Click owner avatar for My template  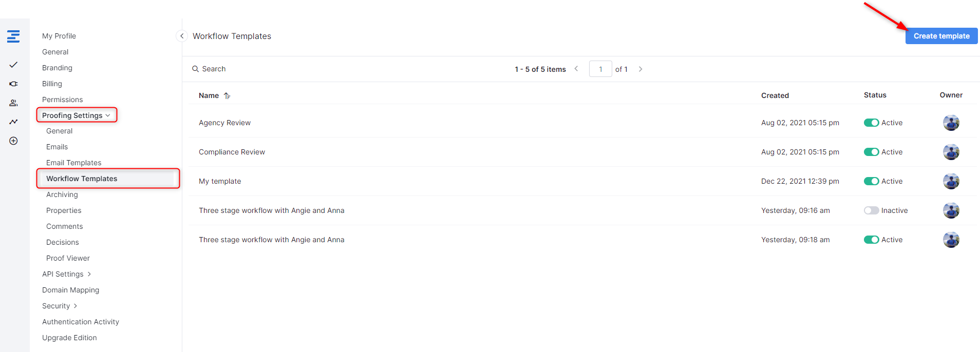coord(951,181)
